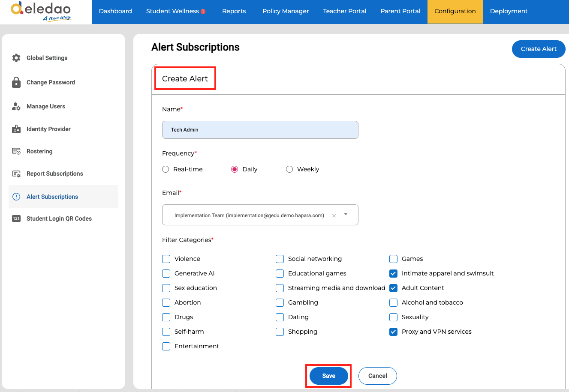Check Streaming media and download category
Viewport: 569px width, 392px height.
tap(280, 288)
